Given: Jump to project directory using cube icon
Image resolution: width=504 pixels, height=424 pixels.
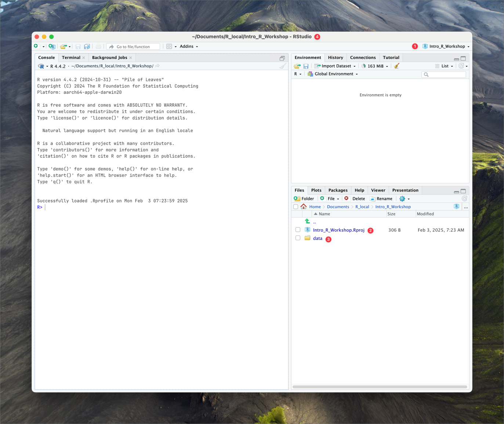Looking at the screenshot, I should coord(456,206).
